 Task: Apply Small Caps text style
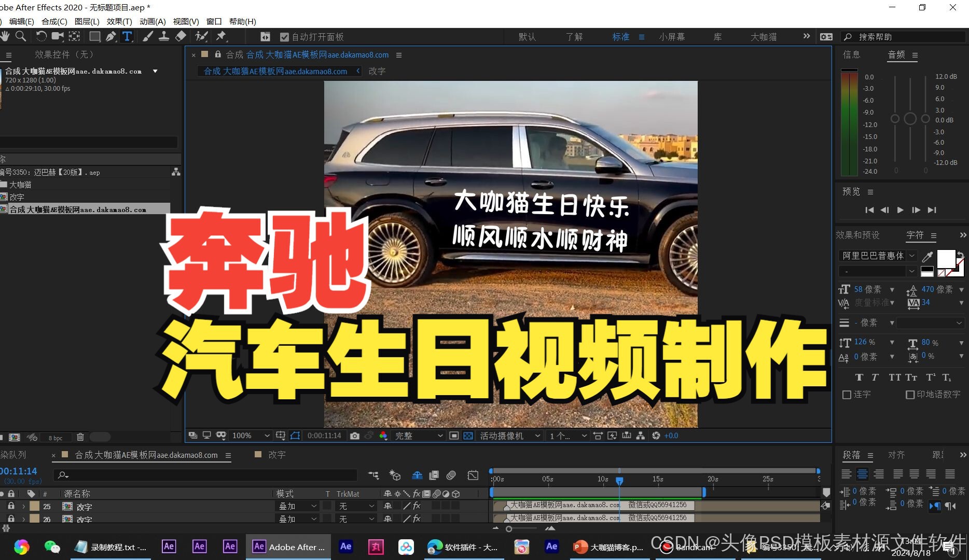click(911, 377)
